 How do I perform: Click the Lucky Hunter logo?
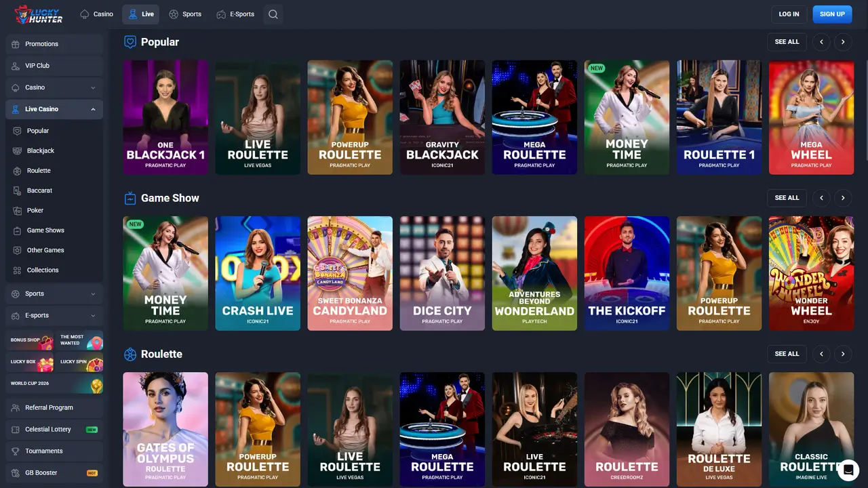pyautogui.click(x=39, y=14)
